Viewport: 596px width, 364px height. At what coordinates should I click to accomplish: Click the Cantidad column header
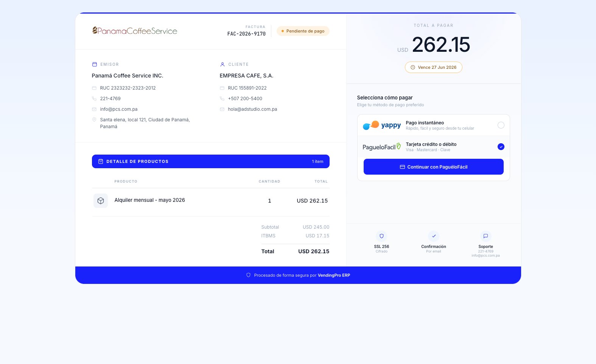[269, 181]
